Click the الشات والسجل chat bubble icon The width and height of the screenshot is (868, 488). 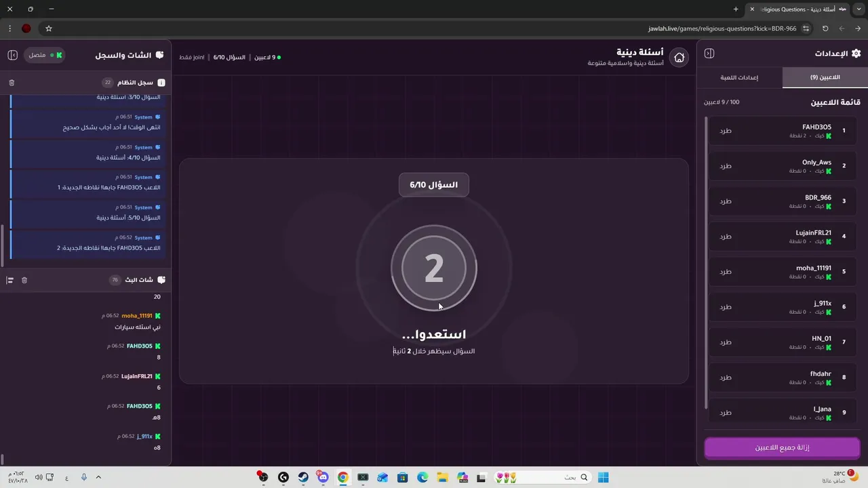(x=160, y=55)
